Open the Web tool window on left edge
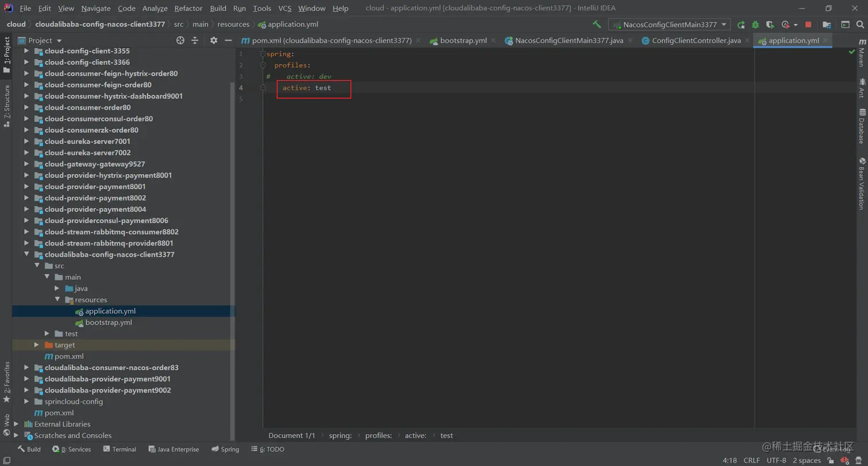 [6, 425]
